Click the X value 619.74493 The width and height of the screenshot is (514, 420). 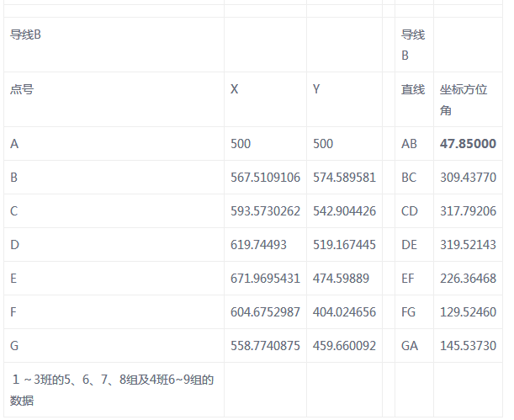(258, 245)
